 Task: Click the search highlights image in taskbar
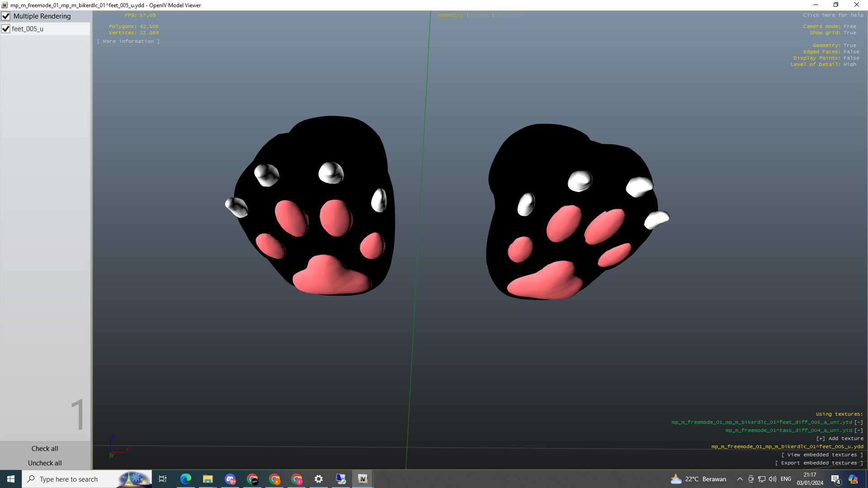click(134, 479)
